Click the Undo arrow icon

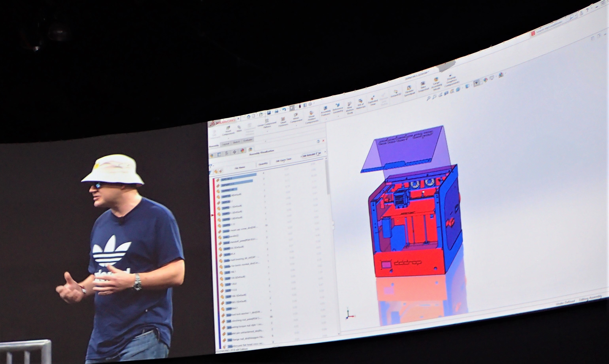coord(284,109)
